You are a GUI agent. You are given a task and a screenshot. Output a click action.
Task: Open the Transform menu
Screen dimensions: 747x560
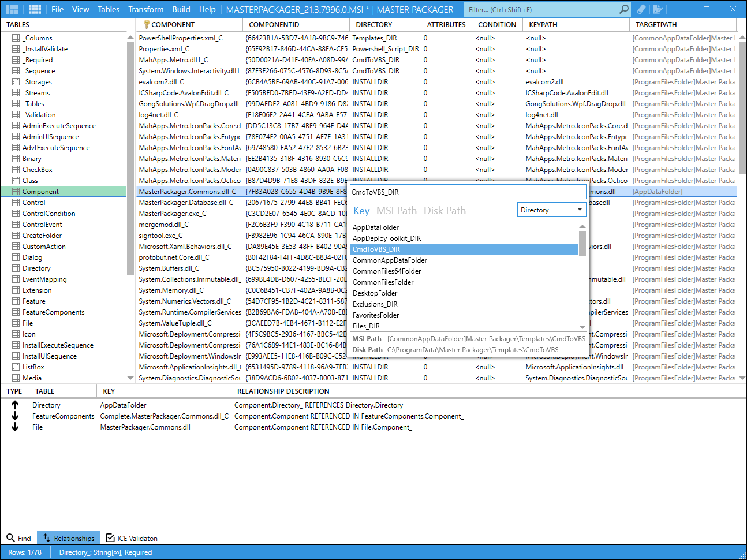point(146,9)
